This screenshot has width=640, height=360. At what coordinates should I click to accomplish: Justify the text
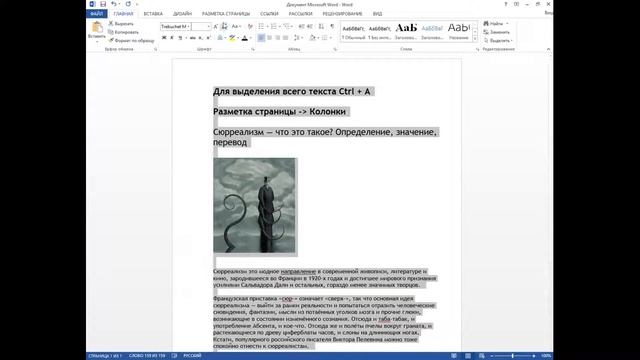click(286, 38)
